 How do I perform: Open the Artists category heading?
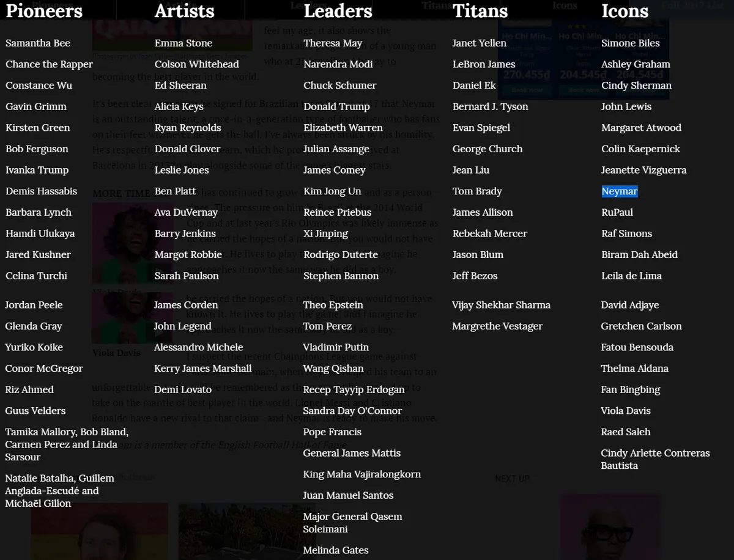click(185, 11)
